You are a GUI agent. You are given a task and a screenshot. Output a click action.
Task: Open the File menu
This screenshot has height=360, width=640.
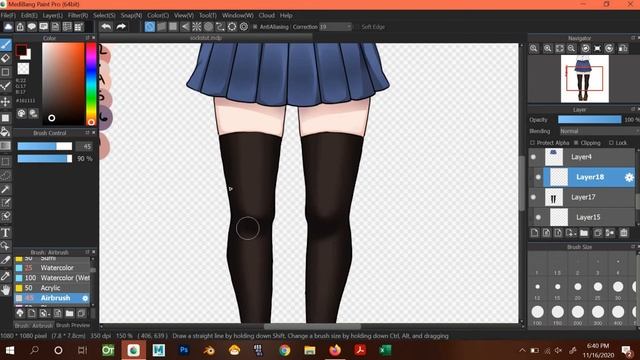pyautogui.click(x=8, y=16)
